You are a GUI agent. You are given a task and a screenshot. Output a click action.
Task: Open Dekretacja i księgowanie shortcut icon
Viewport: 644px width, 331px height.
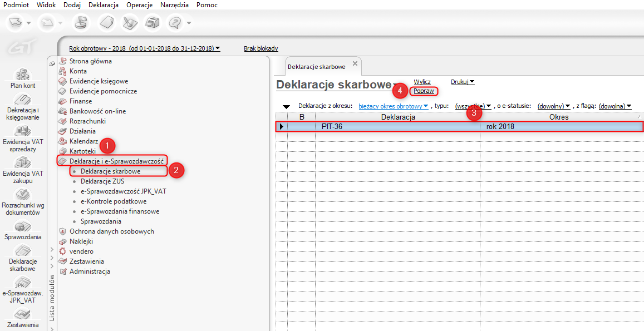tap(23, 99)
